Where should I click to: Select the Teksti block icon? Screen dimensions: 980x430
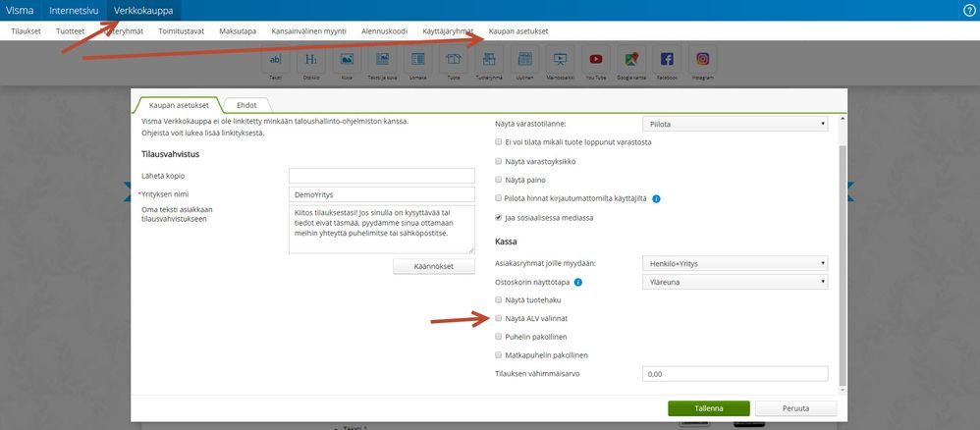point(275,59)
